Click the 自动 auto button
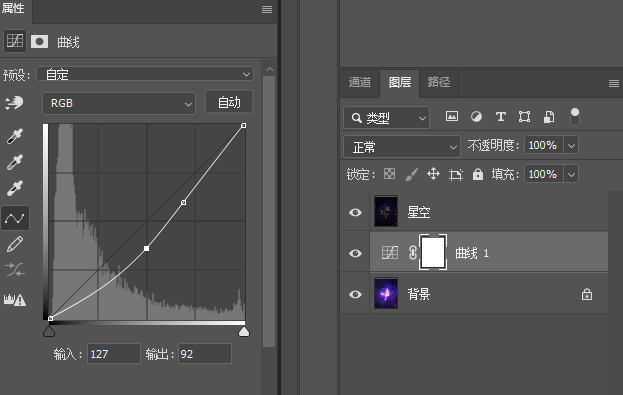Image resolution: width=623 pixels, height=395 pixels. (229, 102)
